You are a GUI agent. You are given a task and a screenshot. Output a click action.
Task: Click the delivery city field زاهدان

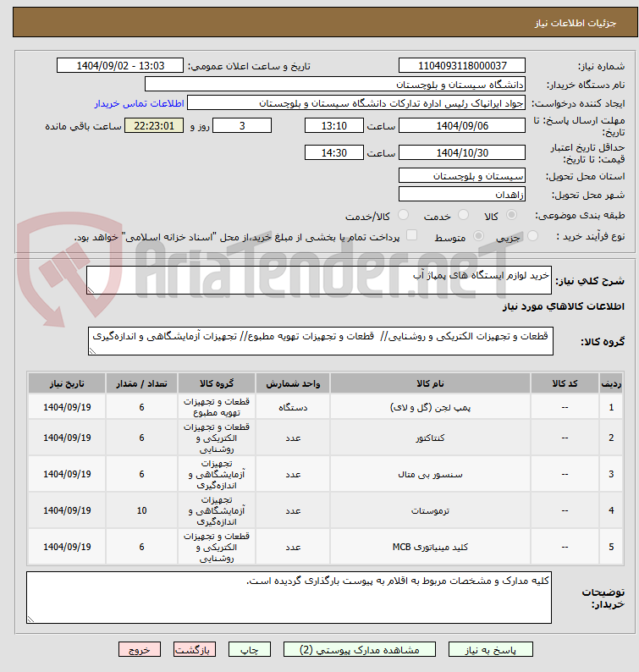[461, 194]
